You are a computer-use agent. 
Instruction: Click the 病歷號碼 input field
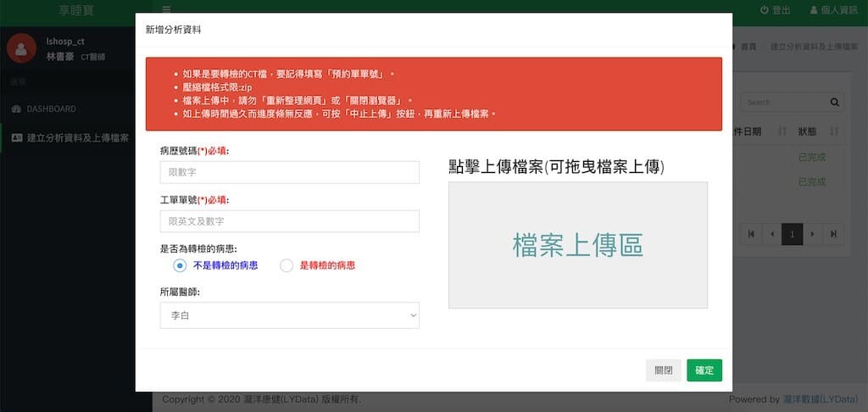289,172
